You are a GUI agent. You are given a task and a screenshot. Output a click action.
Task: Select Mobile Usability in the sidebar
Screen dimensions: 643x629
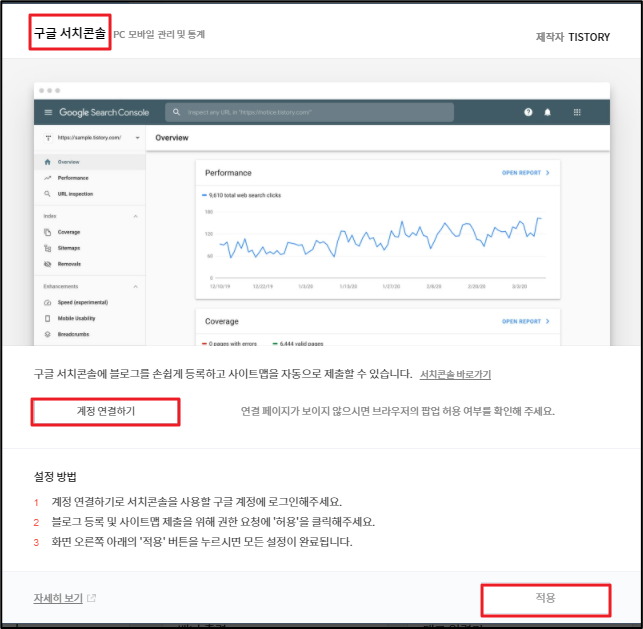point(76,319)
